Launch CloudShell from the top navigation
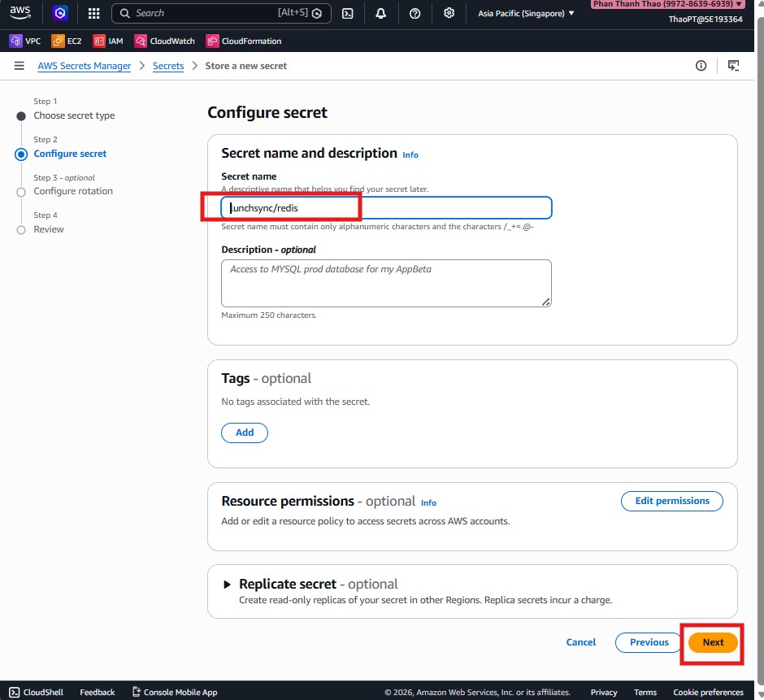The height and width of the screenshot is (700, 764). [x=347, y=13]
